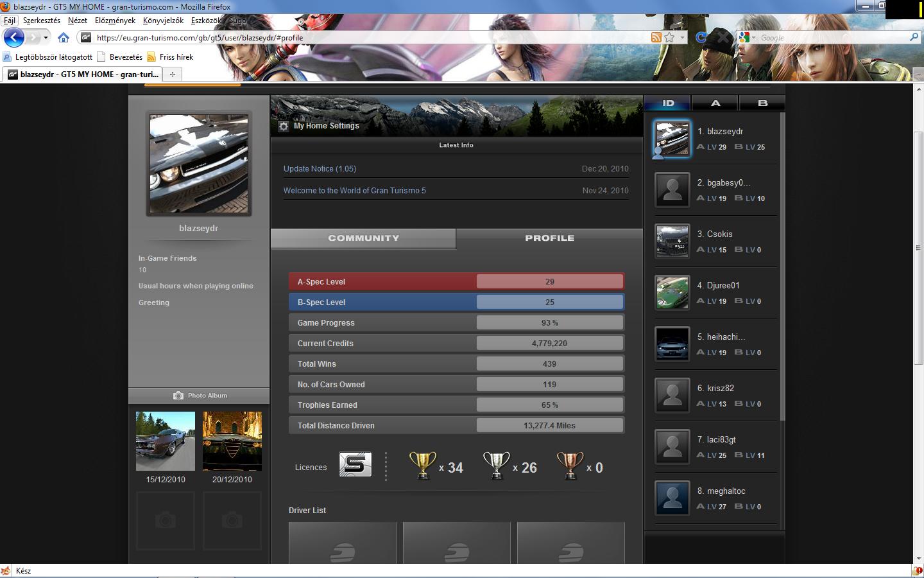Open the Nézet menu
924x578 pixels.
click(x=78, y=21)
